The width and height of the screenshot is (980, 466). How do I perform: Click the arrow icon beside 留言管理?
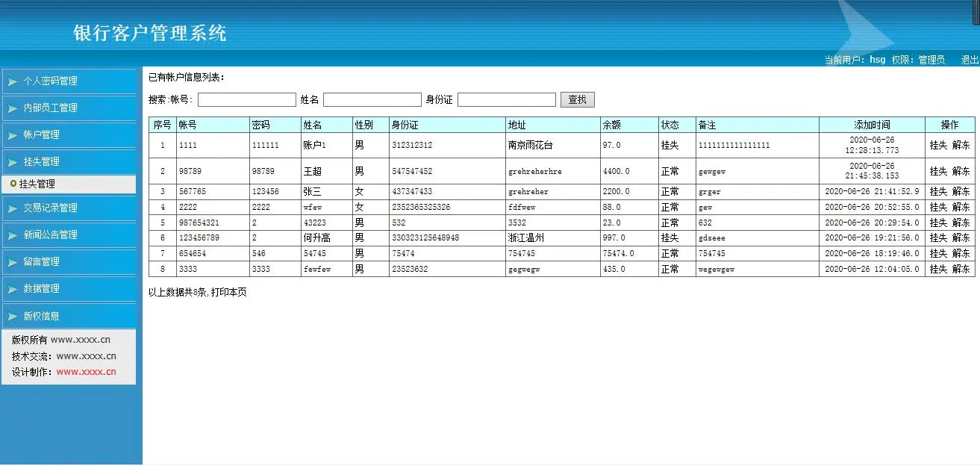[x=13, y=261]
